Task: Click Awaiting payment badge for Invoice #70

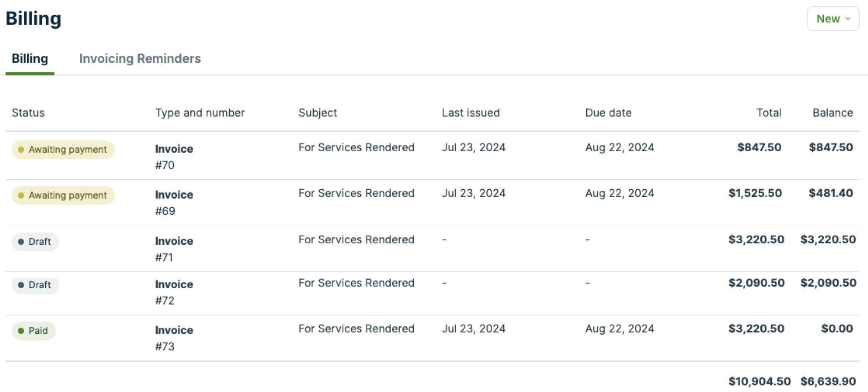Action: pos(63,150)
